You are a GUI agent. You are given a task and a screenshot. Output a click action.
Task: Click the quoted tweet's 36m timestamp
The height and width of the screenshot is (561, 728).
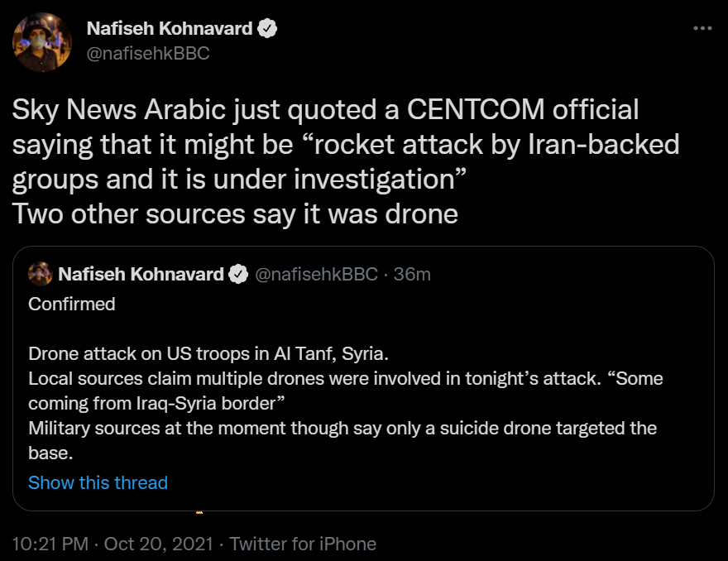tap(412, 274)
